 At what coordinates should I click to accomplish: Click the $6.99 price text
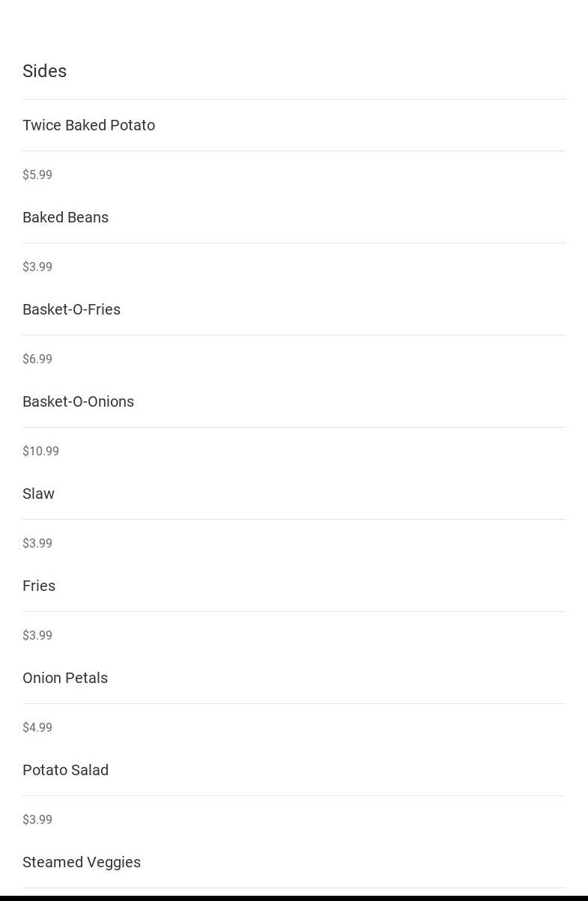click(x=37, y=359)
